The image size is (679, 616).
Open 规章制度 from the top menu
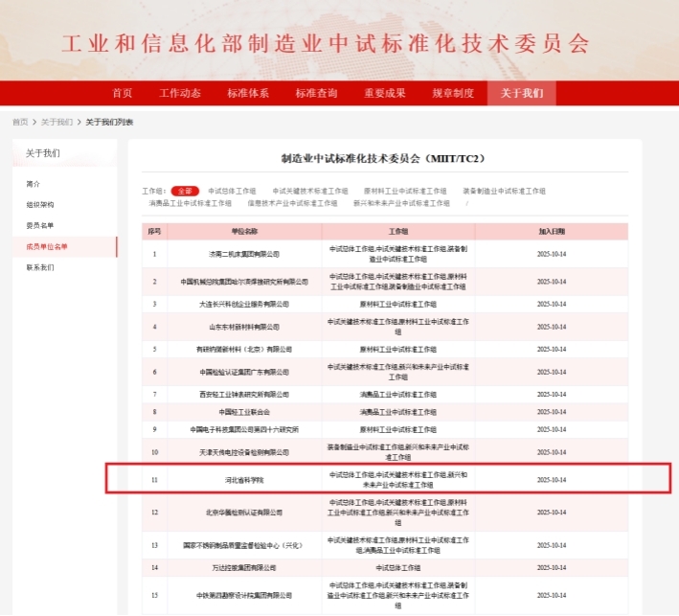coord(453,93)
